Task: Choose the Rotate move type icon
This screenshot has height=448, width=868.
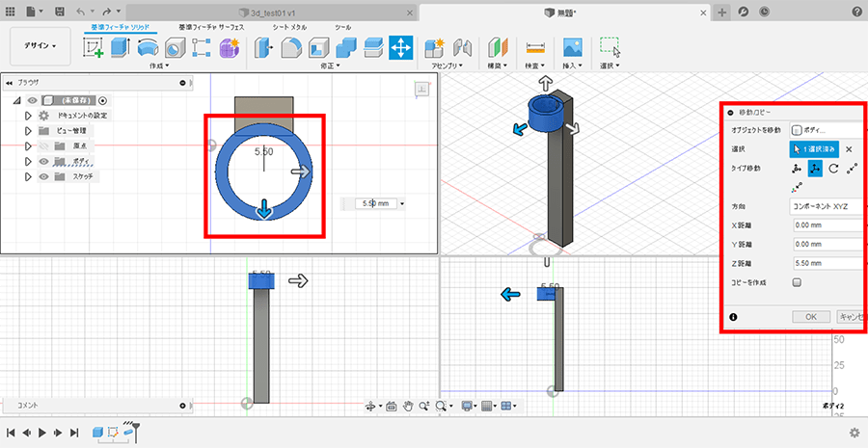Action: click(x=832, y=169)
